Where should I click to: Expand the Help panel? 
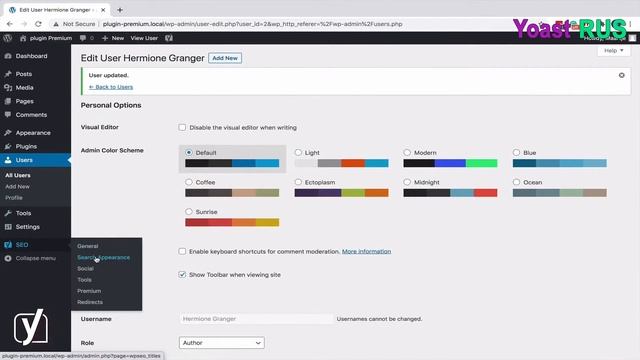pos(613,51)
